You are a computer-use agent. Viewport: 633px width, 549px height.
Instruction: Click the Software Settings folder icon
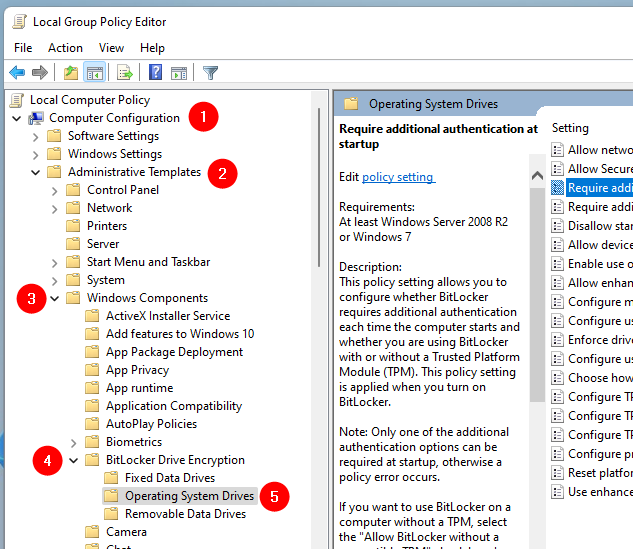(x=54, y=136)
